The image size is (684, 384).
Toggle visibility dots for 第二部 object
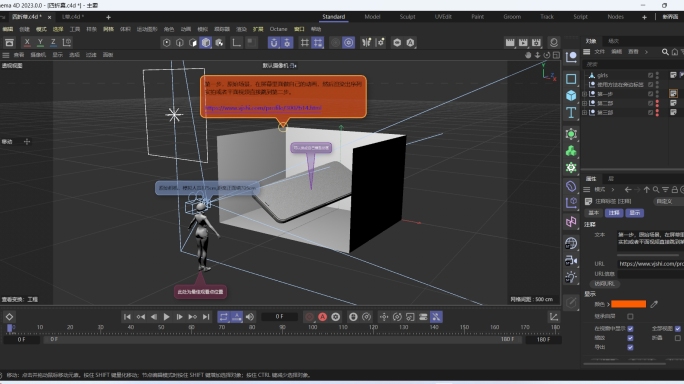(x=657, y=103)
